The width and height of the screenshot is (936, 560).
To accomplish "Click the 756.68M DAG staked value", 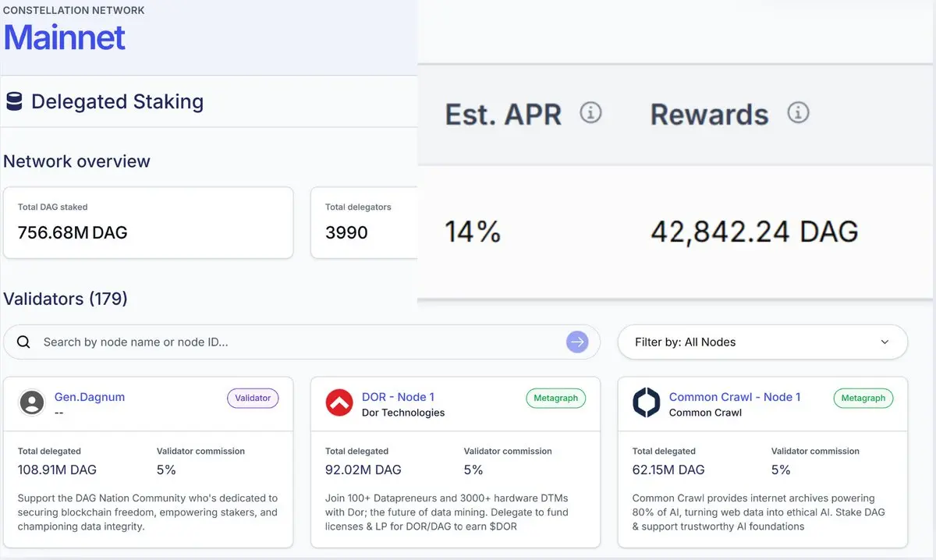I will (73, 232).
